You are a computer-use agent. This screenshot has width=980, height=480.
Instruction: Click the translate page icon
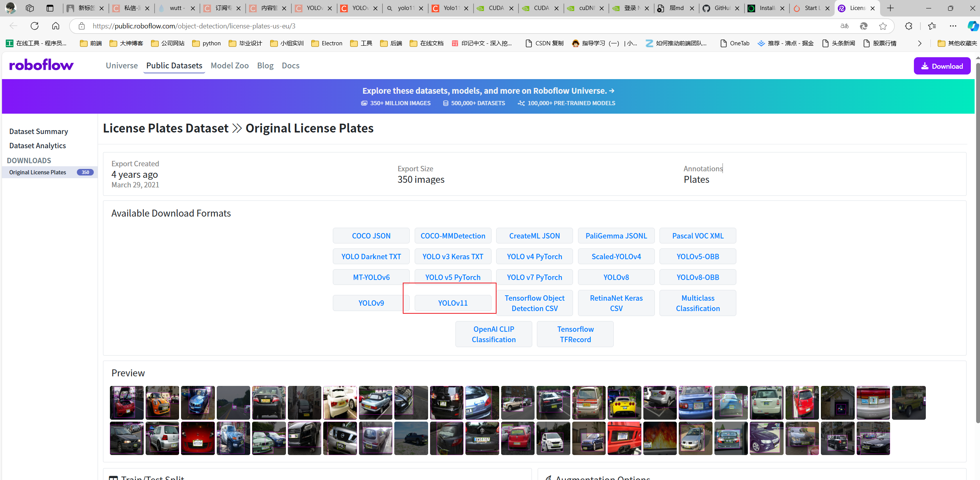[844, 26]
